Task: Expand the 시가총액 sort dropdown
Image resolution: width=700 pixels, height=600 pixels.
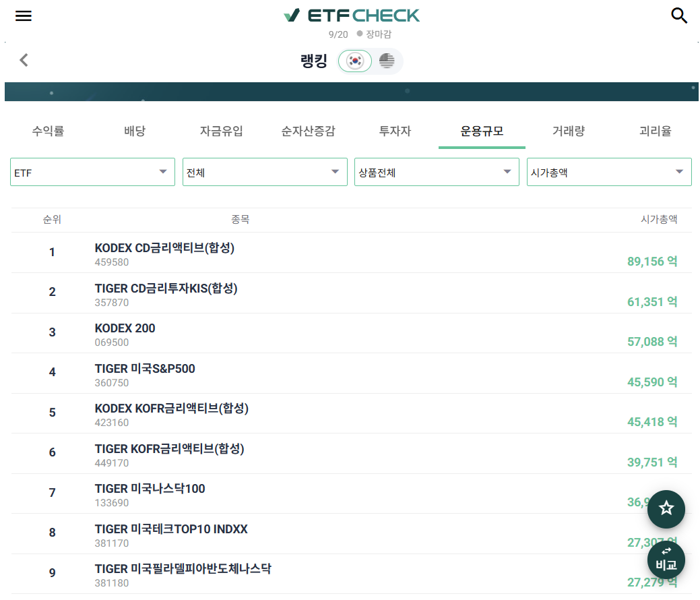Action: pyautogui.click(x=609, y=172)
